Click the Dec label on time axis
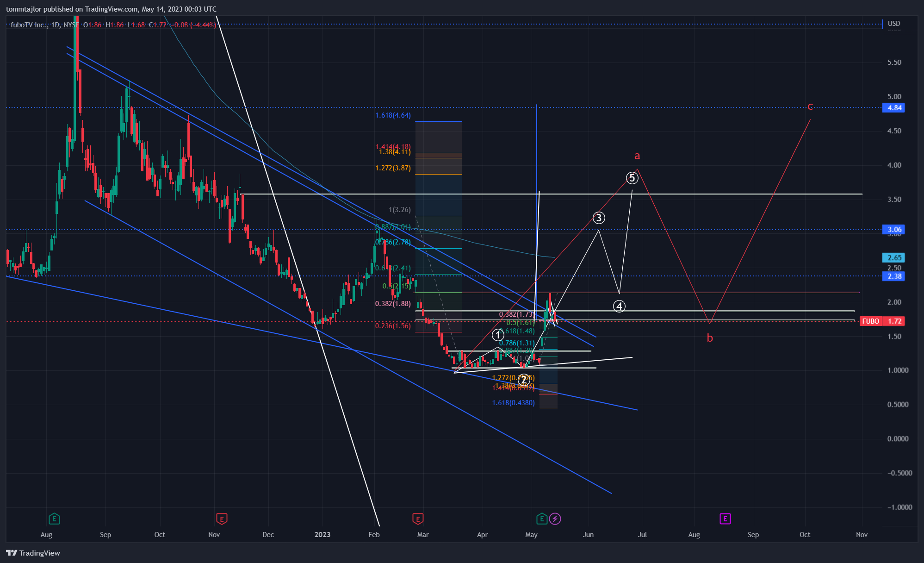The width and height of the screenshot is (924, 563). (x=268, y=534)
